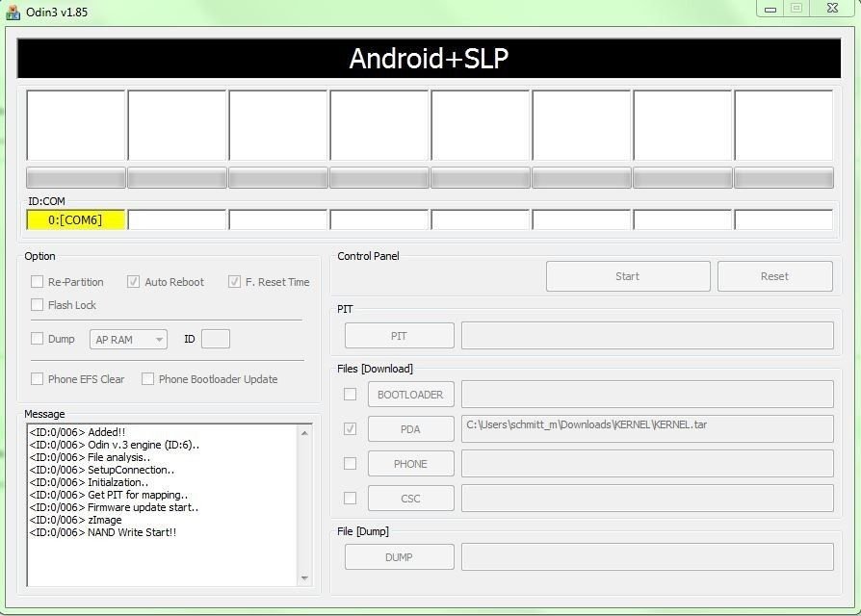Viewport: 861px width, 616px height.
Task: Click the Odin3 app icon in title bar
Action: [x=13, y=13]
